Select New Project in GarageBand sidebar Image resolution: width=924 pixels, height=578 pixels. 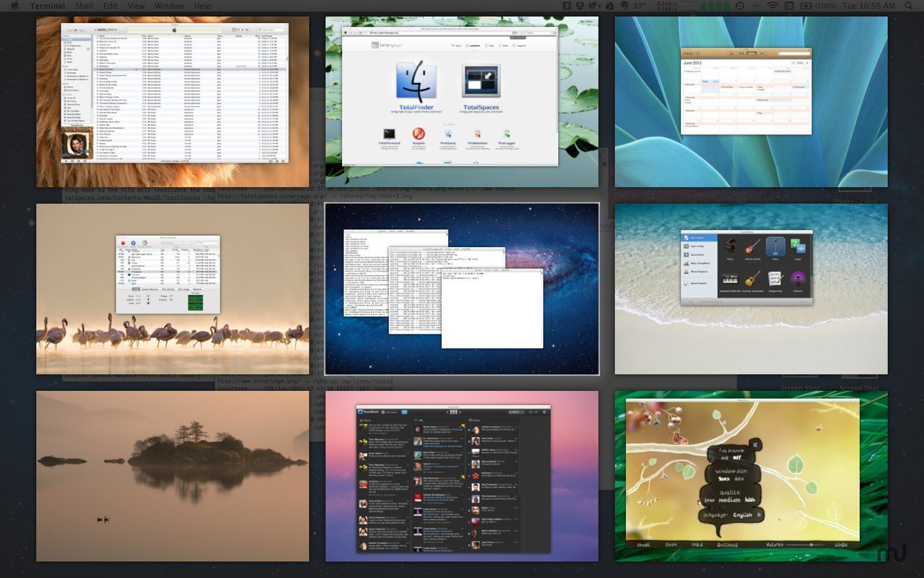[699, 238]
